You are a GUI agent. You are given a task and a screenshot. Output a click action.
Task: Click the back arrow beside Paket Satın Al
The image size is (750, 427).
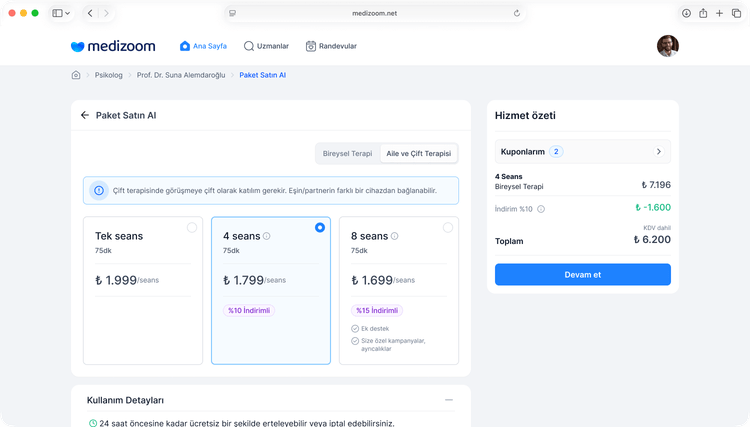click(85, 115)
